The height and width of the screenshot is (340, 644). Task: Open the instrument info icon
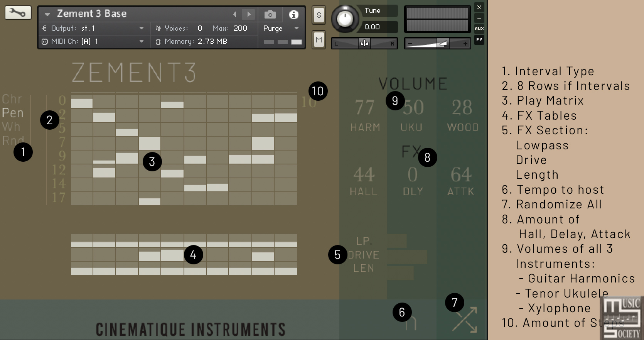(x=294, y=15)
